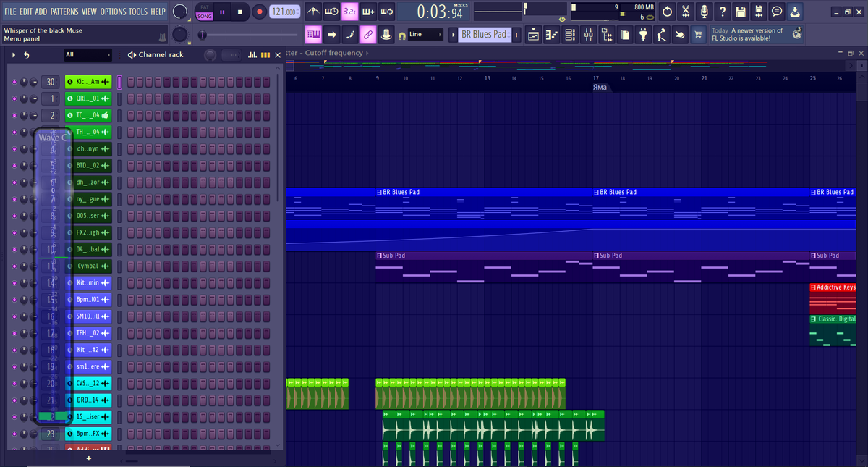The height and width of the screenshot is (467, 868).
Task: Mute the QRI.._01 channel green light
Action: (14, 98)
